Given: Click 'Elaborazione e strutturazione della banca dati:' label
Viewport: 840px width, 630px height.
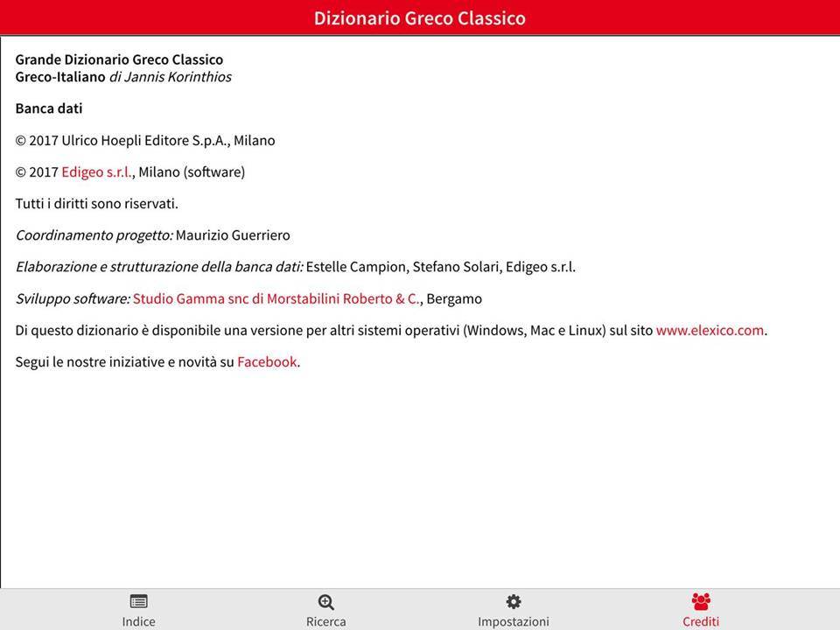Looking at the screenshot, I should (x=159, y=267).
